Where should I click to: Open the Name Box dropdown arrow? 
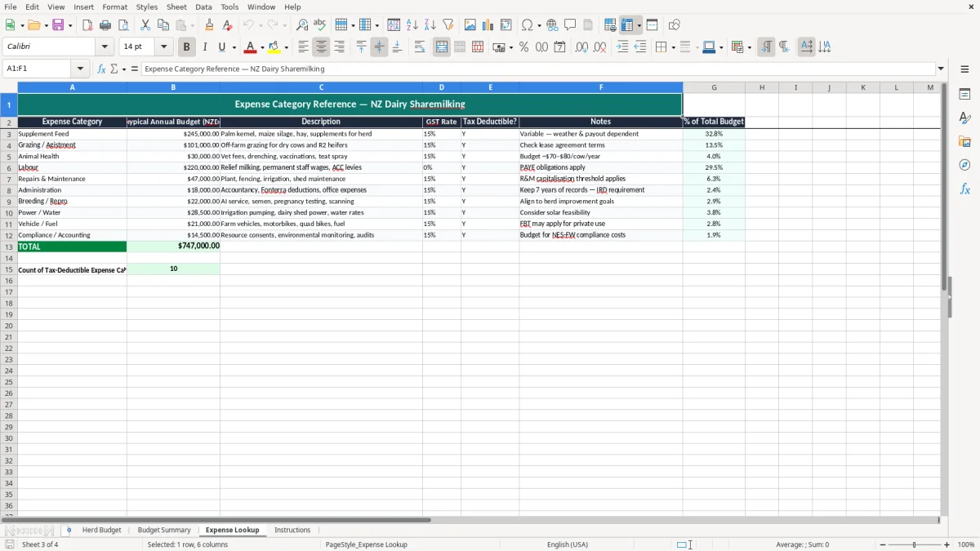(x=80, y=69)
